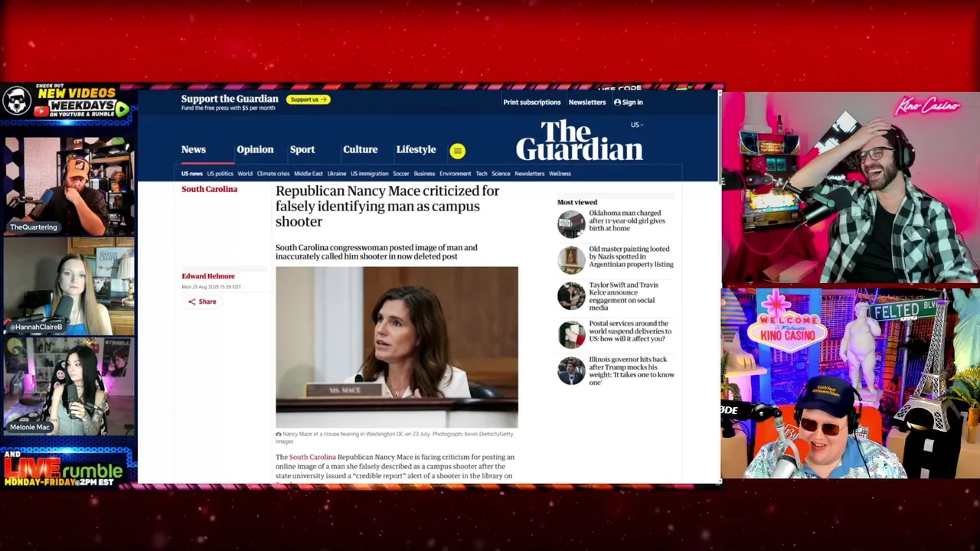This screenshot has width=980, height=551.
Task: Select Climate crisis subnav item
Action: point(273,174)
